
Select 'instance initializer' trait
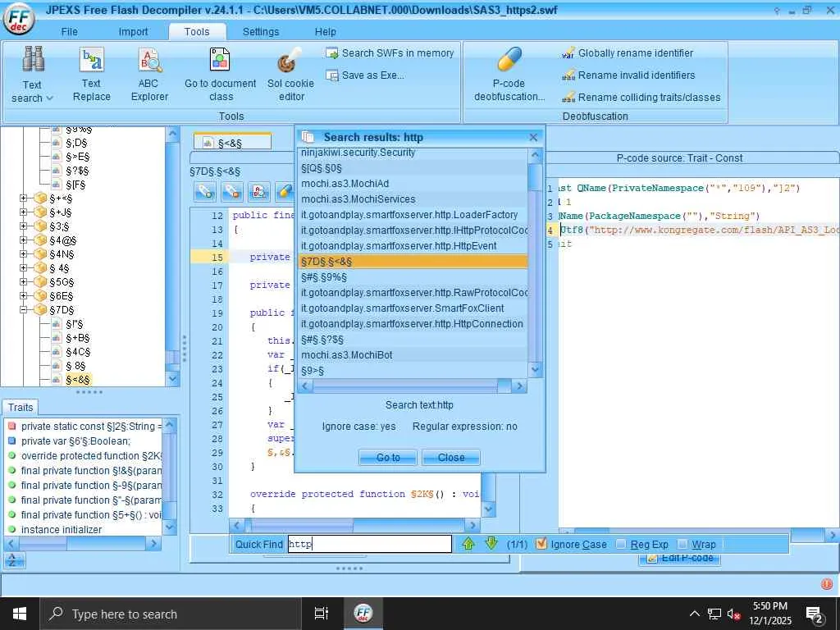[x=62, y=529]
